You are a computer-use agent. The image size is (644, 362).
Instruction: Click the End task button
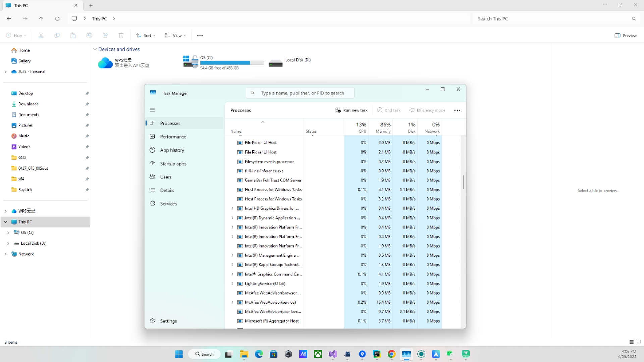point(389,110)
